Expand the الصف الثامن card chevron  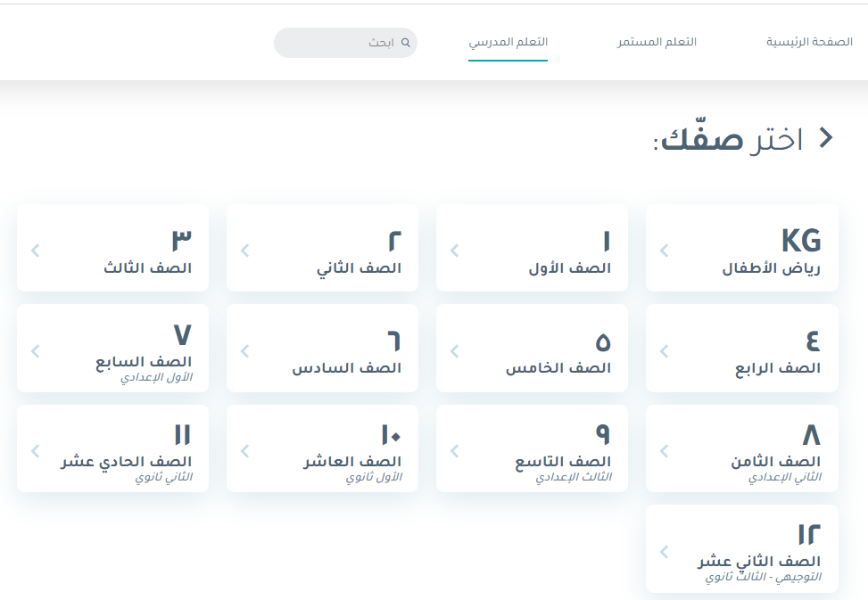point(664,451)
